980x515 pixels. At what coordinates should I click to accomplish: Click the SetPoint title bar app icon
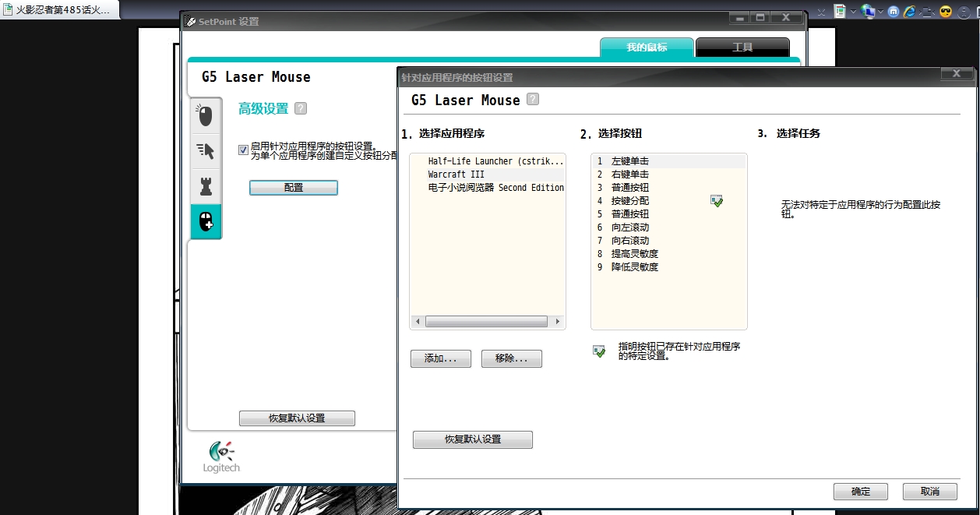(190, 21)
